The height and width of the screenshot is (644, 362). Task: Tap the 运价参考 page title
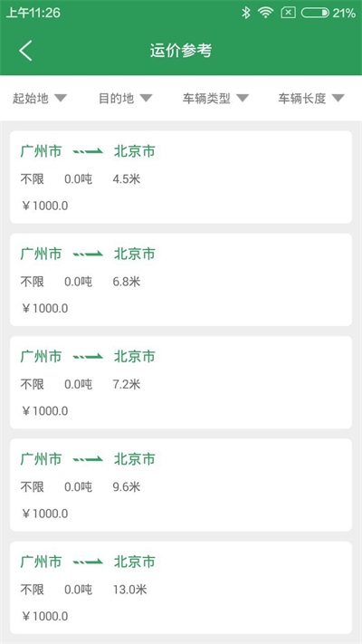click(x=181, y=52)
